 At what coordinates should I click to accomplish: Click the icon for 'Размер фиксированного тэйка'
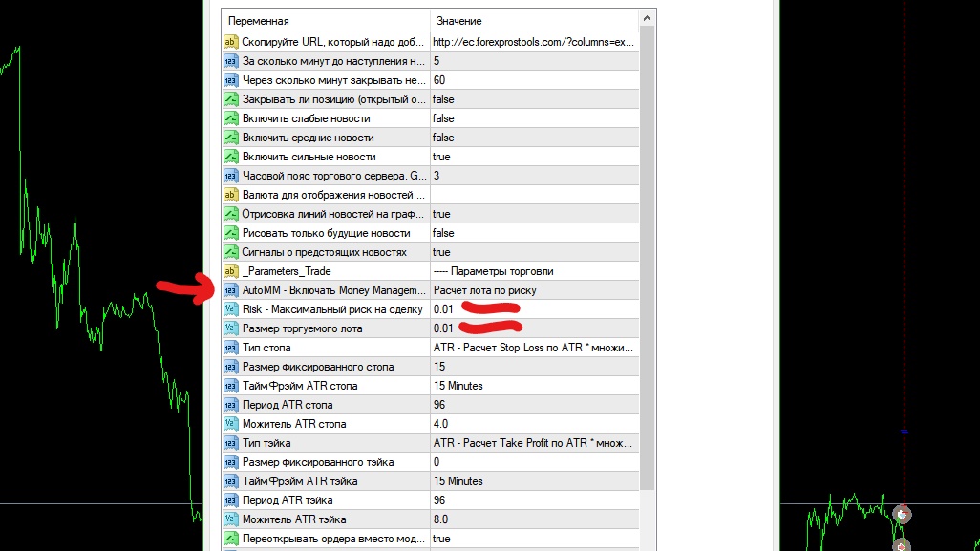230,462
